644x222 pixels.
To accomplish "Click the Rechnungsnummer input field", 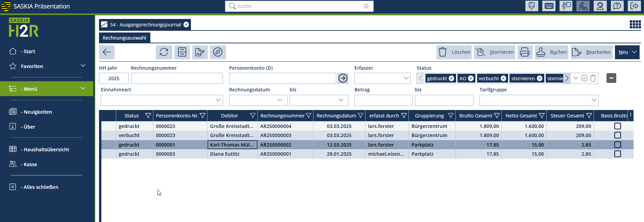I will click(177, 79).
